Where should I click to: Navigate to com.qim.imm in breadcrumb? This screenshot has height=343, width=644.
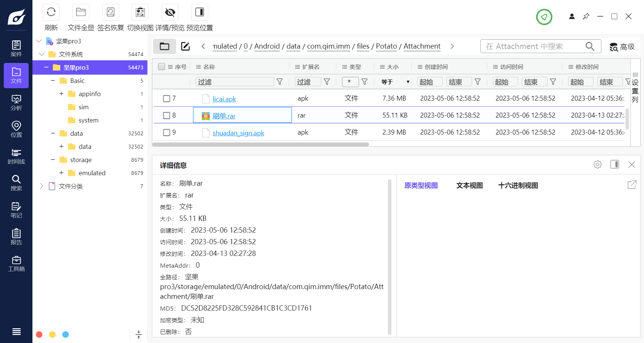(328, 46)
